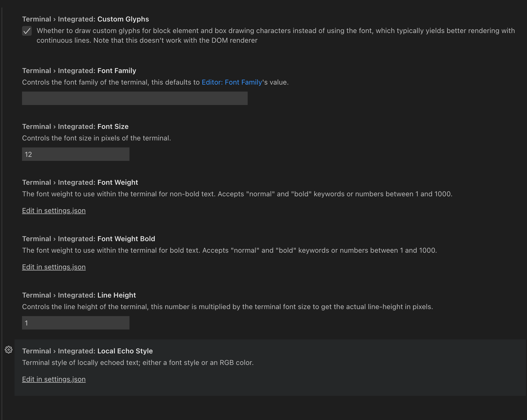This screenshot has height=420, width=527.
Task: Click Edit in settings.json under Font Weight
Action: point(54,211)
